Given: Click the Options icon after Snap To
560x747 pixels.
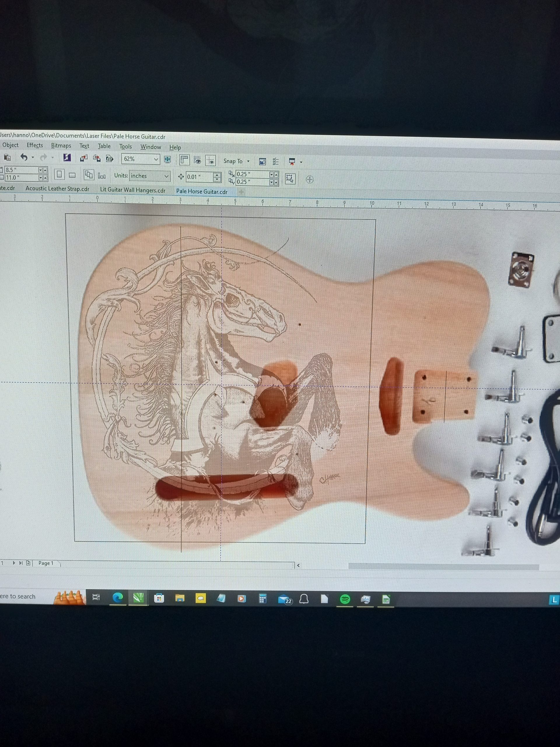Looking at the screenshot, I should tap(262, 162).
